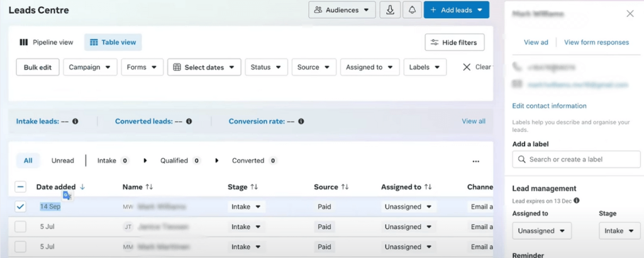Viewport: 644px width, 258px height.
Task: Click the 14 Sep date cell
Action: coord(50,207)
